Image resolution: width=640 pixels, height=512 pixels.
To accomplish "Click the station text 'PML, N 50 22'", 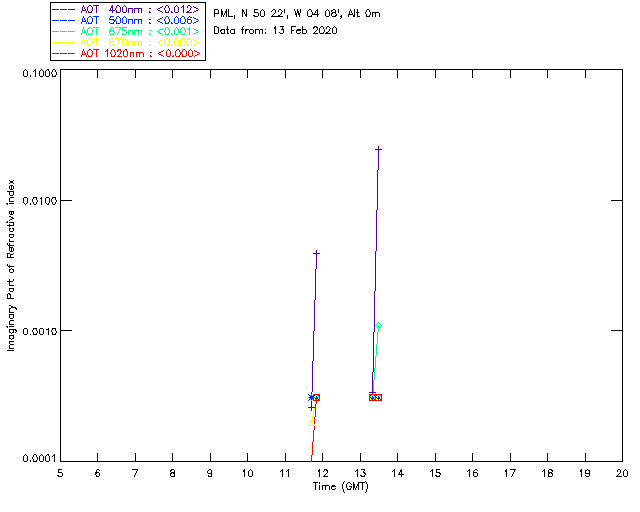I will tap(251, 14).
